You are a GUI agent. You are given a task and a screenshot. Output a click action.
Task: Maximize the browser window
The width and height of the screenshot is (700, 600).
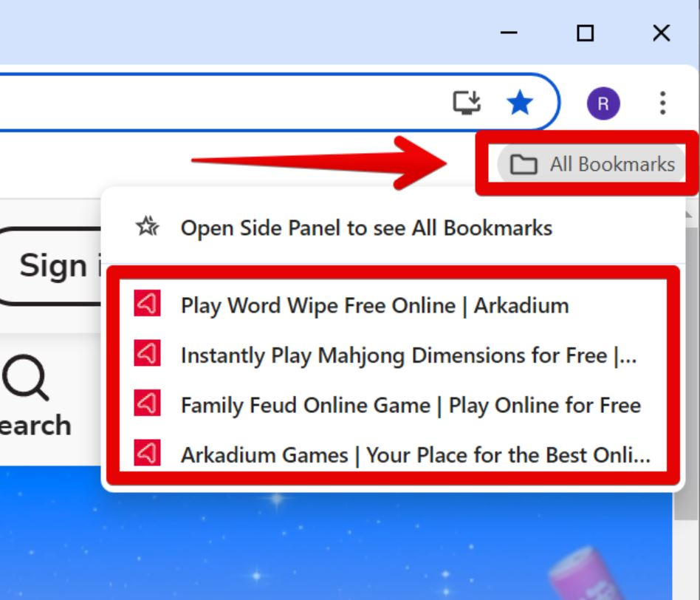pyautogui.click(x=585, y=33)
